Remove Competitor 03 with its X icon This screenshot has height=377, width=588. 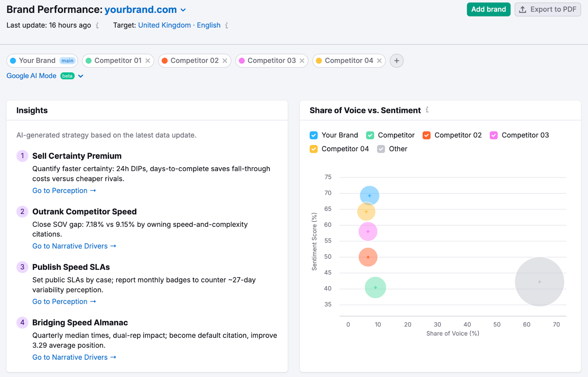pos(302,61)
